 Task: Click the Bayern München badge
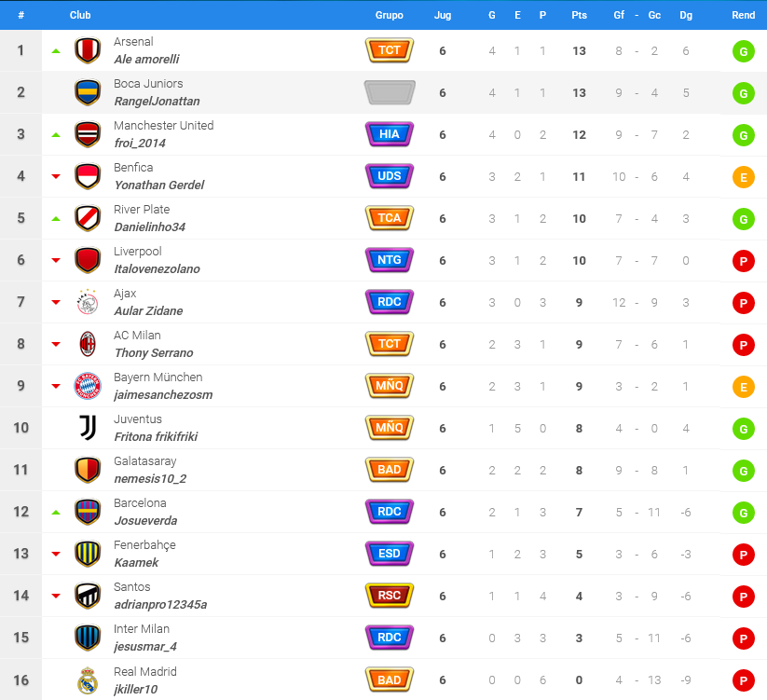88,386
